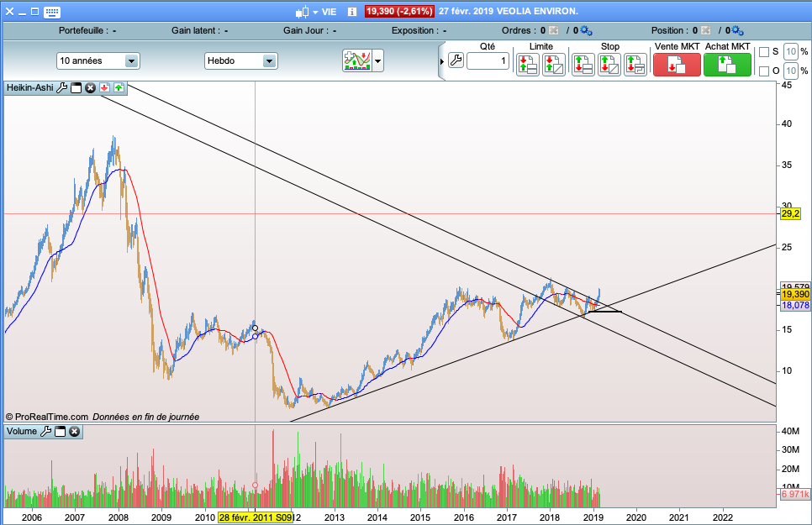Image resolution: width=812 pixels, height=525 pixels.
Task: Click the second Stop order icon
Action: point(609,65)
